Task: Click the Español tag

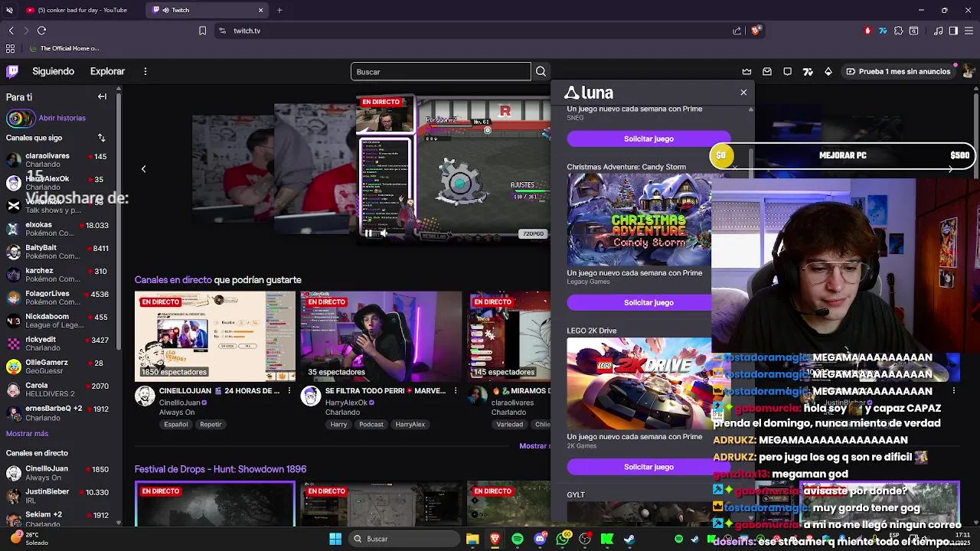Action: click(x=176, y=425)
